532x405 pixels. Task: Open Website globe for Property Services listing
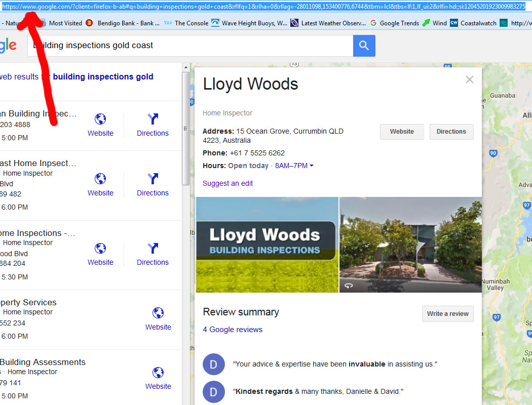(x=158, y=319)
